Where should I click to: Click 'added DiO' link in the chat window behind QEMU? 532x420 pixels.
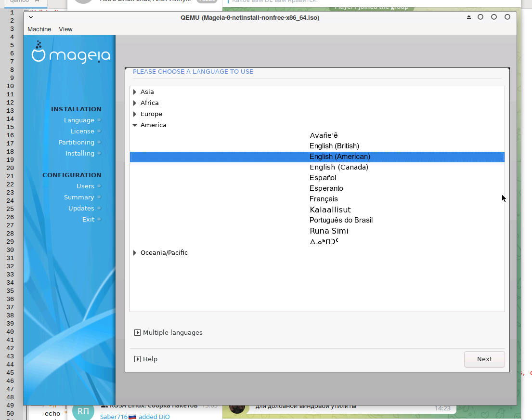coord(154,417)
